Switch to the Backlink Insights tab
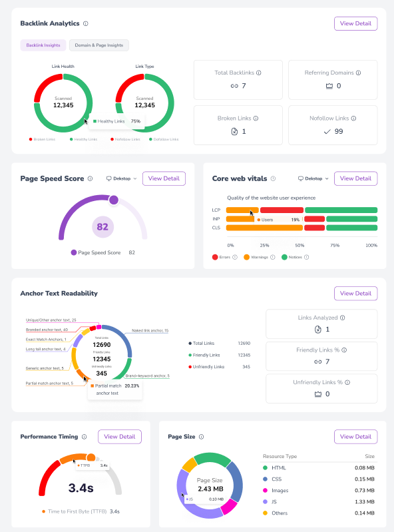The width and height of the screenshot is (394, 532). tap(43, 45)
